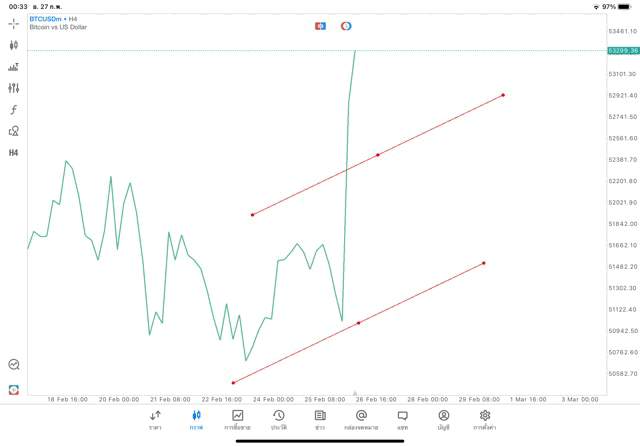
Task: Switch to the ราคา (Quotes) tab
Action: pos(155,419)
